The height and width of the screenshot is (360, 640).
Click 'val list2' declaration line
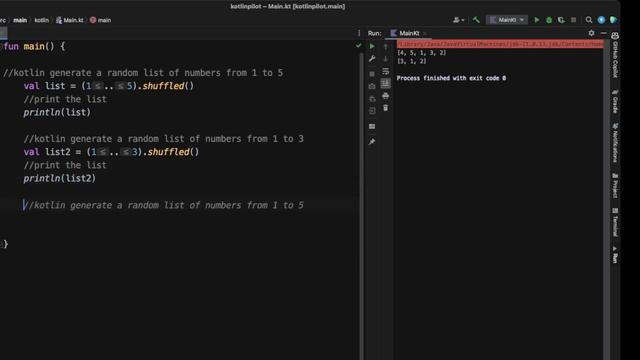click(x=111, y=152)
